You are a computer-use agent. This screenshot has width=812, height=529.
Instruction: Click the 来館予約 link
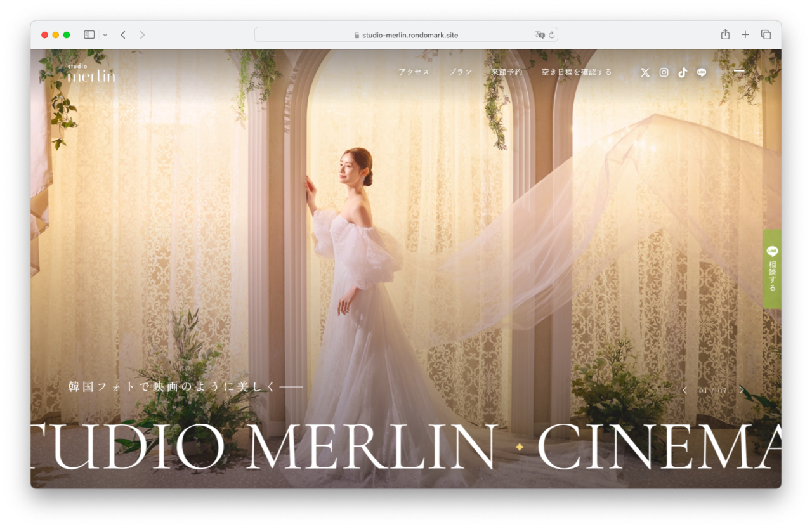pyautogui.click(x=507, y=72)
